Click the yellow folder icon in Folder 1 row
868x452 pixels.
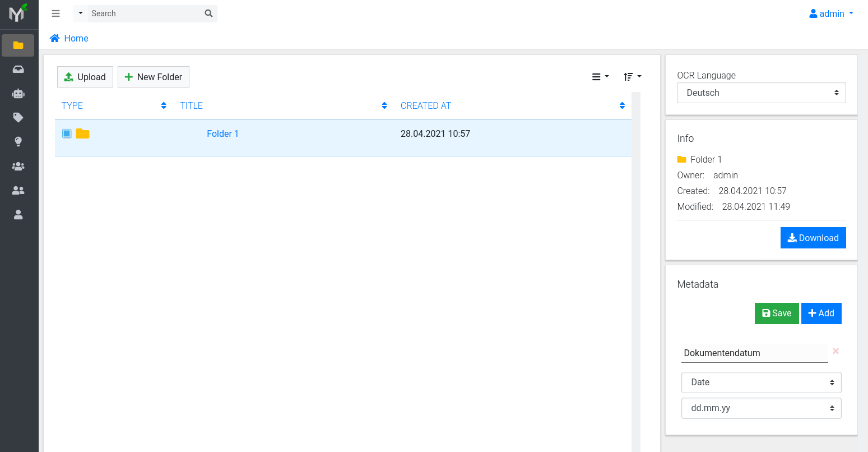click(83, 133)
